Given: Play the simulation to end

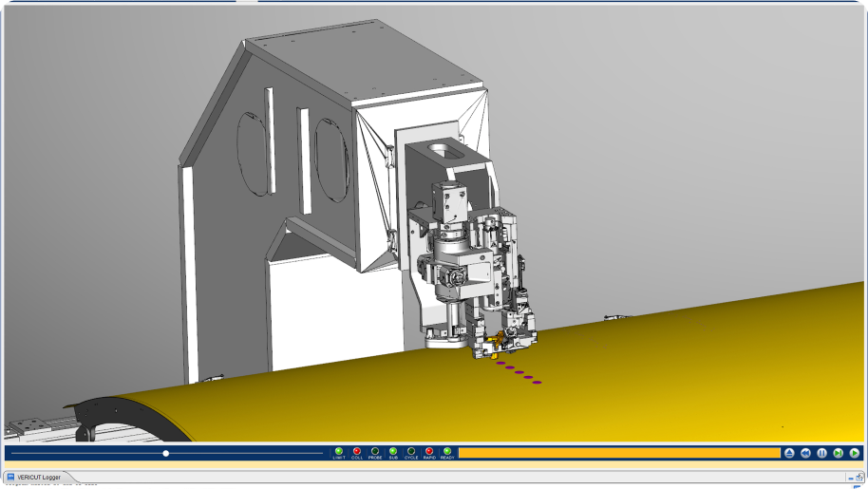Looking at the screenshot, I should point(854,454).
